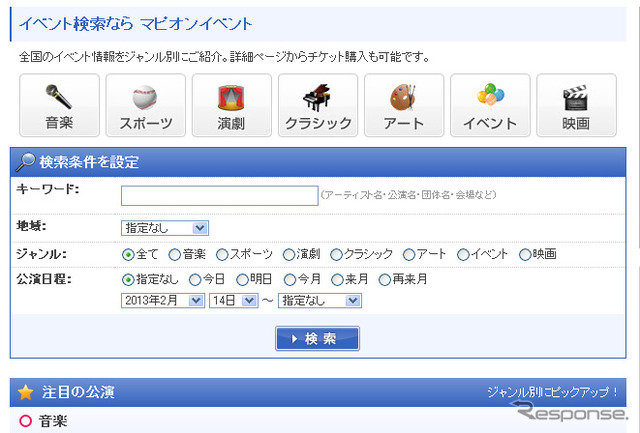
Task: Open the クラシック piano category icon
Action: 317,97
